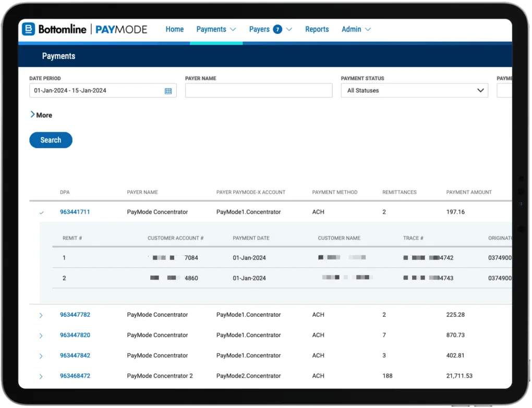Open the Payments menu
Image resolution: width=532 pixels, height=408 pixels.
[216, 29]
